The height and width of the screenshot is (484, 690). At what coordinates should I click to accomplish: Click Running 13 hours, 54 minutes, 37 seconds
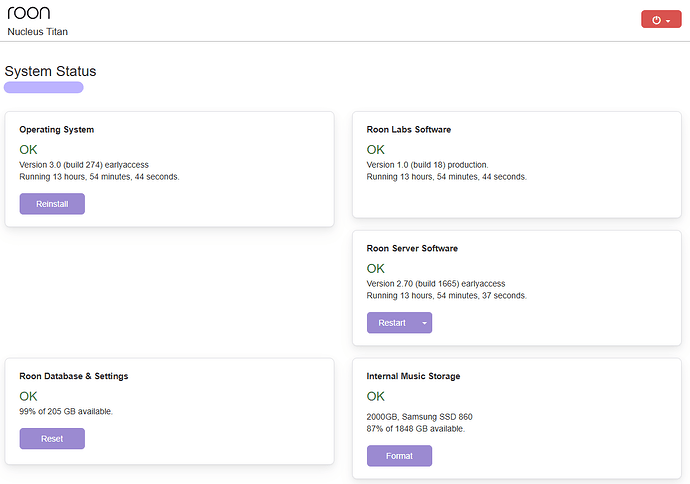coord(447,295)
